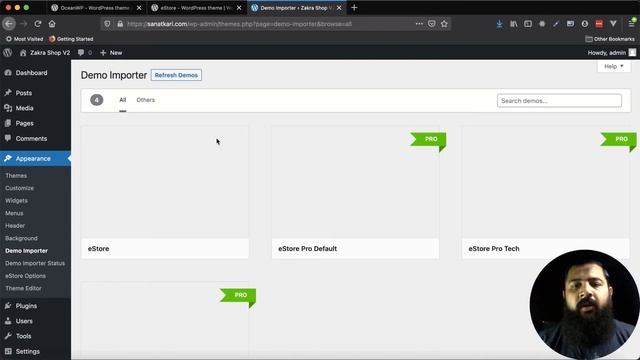Open Background under Appearance
Image resolution: width=640 pixels, height=360 pixels.
point(21,238)
